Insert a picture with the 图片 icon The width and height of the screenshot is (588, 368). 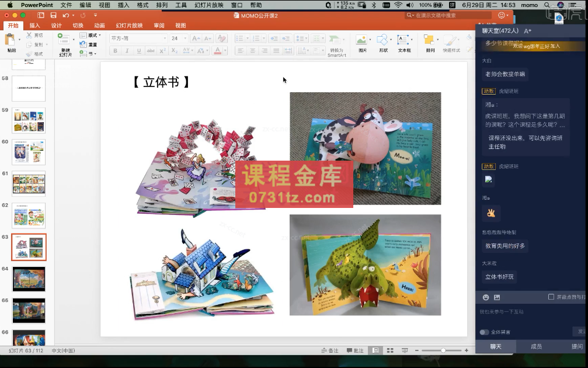(x=361, y=40)
